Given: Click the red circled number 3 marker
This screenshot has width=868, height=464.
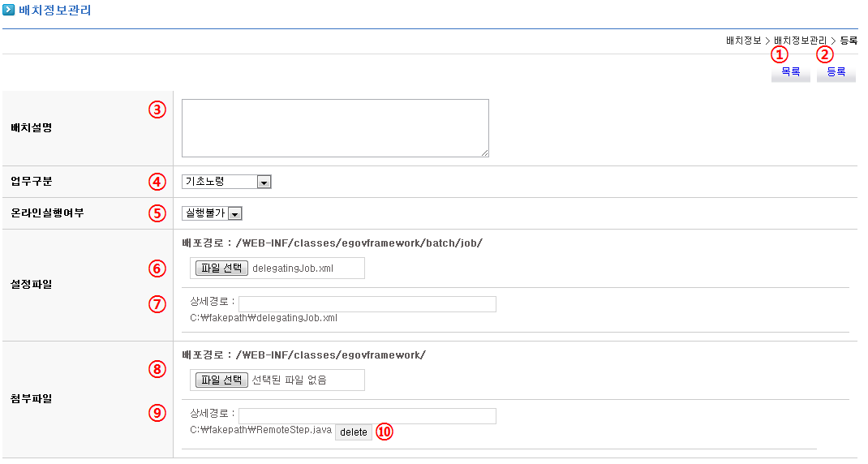Looking at the screenshot, I should tap(157, 110).
